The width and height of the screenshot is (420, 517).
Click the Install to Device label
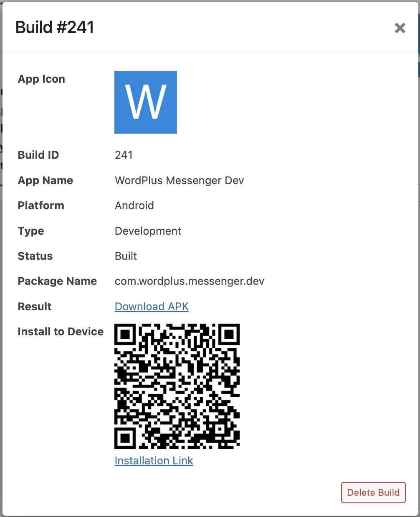(61, 332)
